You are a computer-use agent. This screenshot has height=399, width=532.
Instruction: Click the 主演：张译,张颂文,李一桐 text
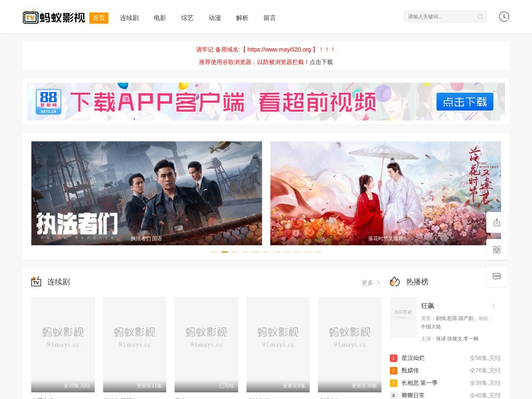tap(450, 339)
